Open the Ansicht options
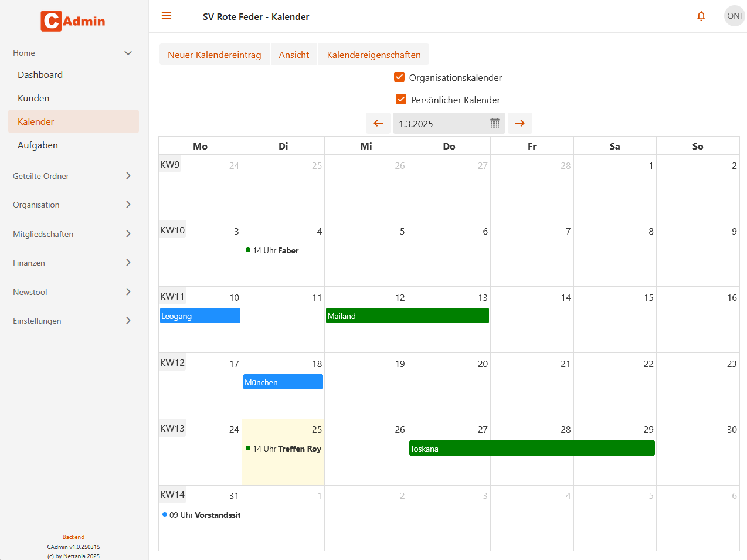The image size is (747, 560). [294, 55]
